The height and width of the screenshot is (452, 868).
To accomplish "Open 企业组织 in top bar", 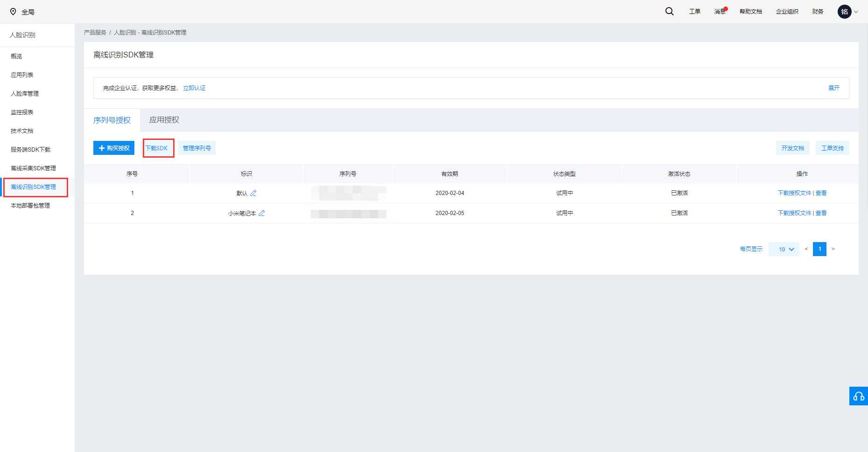I will (x=787, y=12).
